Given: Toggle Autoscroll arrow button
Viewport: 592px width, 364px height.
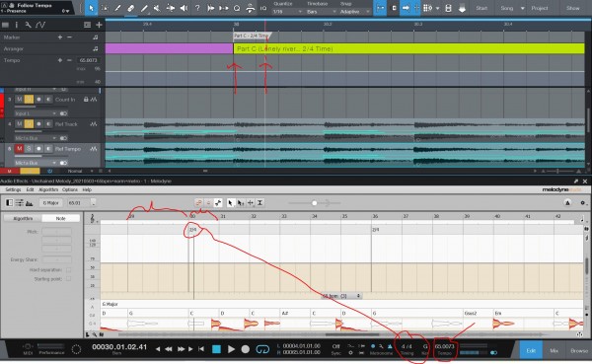Looking at the screenshot, I should [x=406, y=8].
